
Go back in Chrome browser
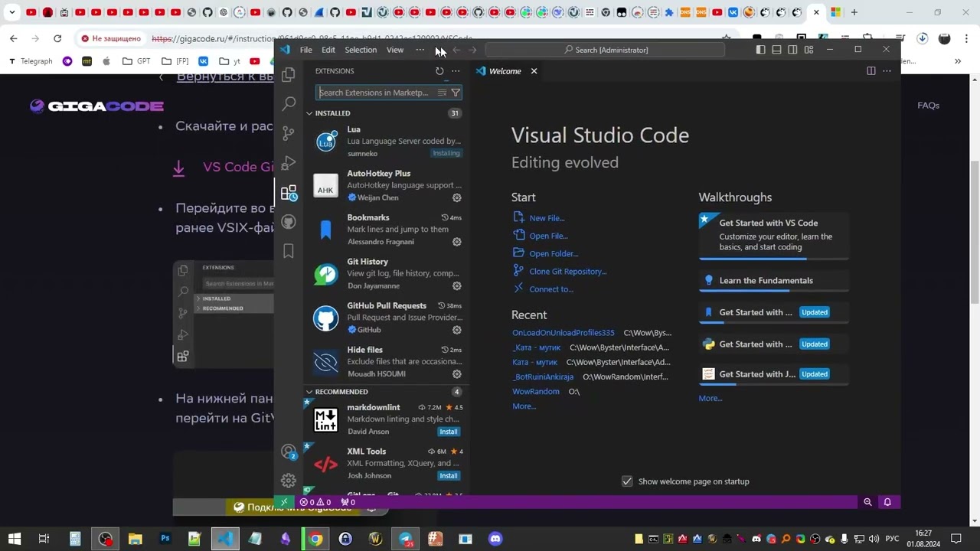(x=14, y=38)
